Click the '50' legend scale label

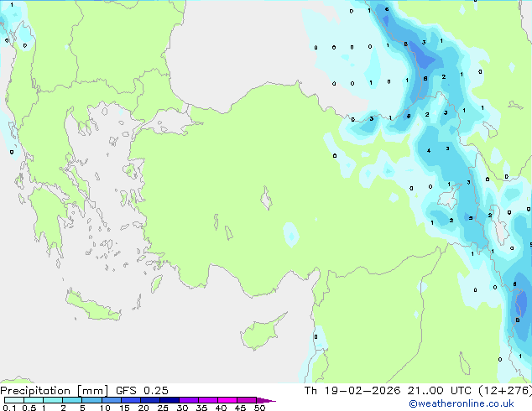click(259, 408)
